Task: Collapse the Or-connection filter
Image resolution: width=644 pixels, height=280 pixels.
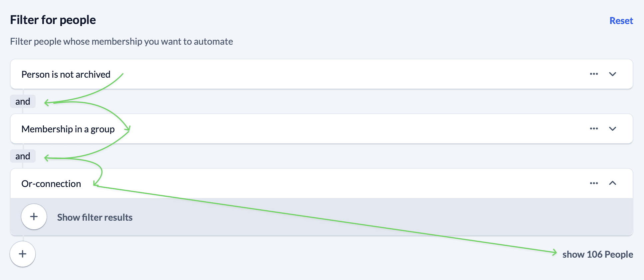Action: point(612,183)
